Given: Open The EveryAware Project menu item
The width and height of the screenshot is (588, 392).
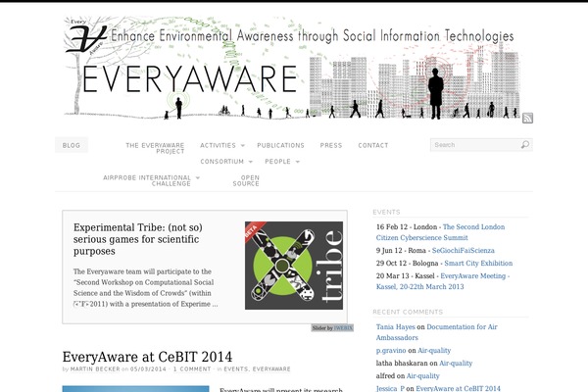Looking at the screenshot, I should click(x=155, y=148).
